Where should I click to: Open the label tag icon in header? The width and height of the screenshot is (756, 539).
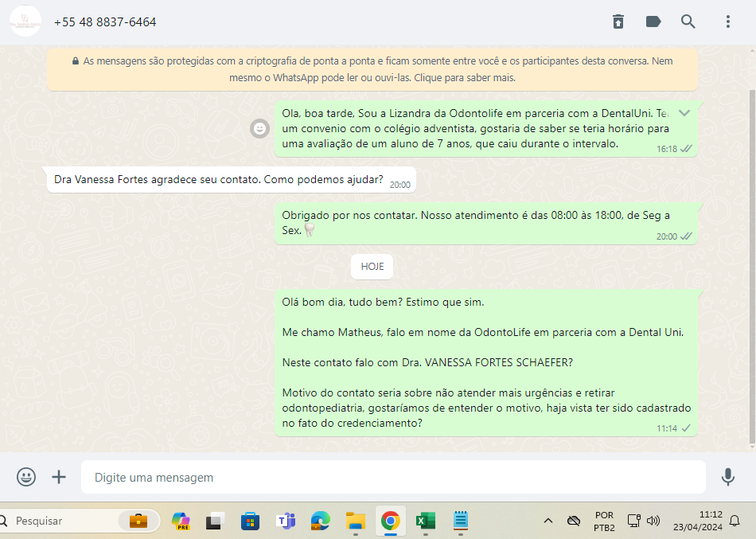tap(653, 21)
